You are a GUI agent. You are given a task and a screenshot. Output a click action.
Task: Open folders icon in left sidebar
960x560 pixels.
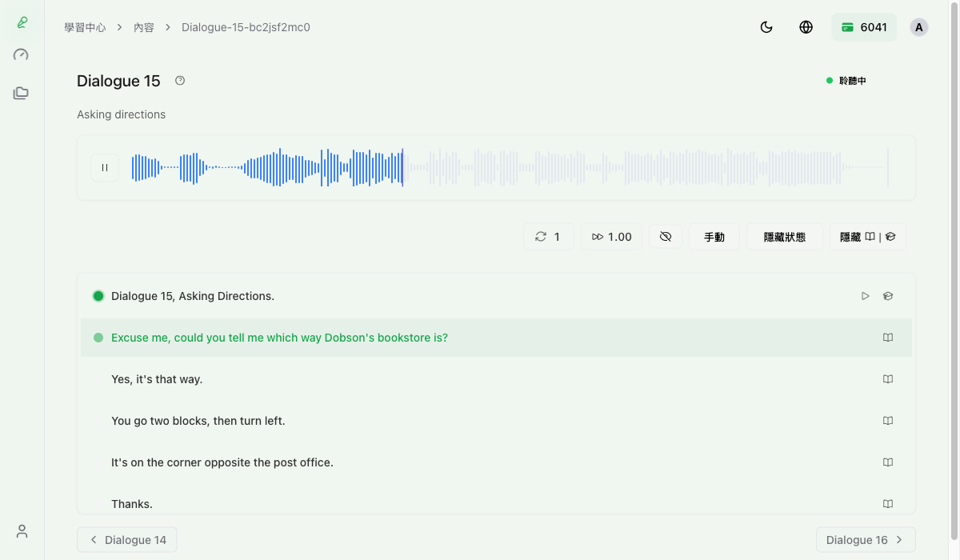coord(22,94)
